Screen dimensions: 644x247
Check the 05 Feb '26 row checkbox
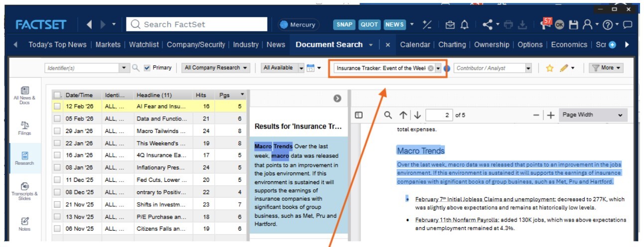(57, 119)
